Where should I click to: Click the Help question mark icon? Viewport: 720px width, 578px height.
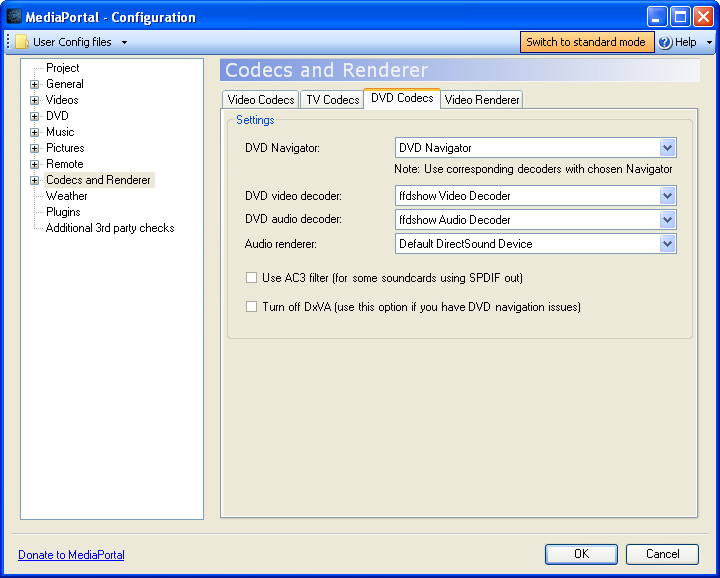tap(666, 42)
